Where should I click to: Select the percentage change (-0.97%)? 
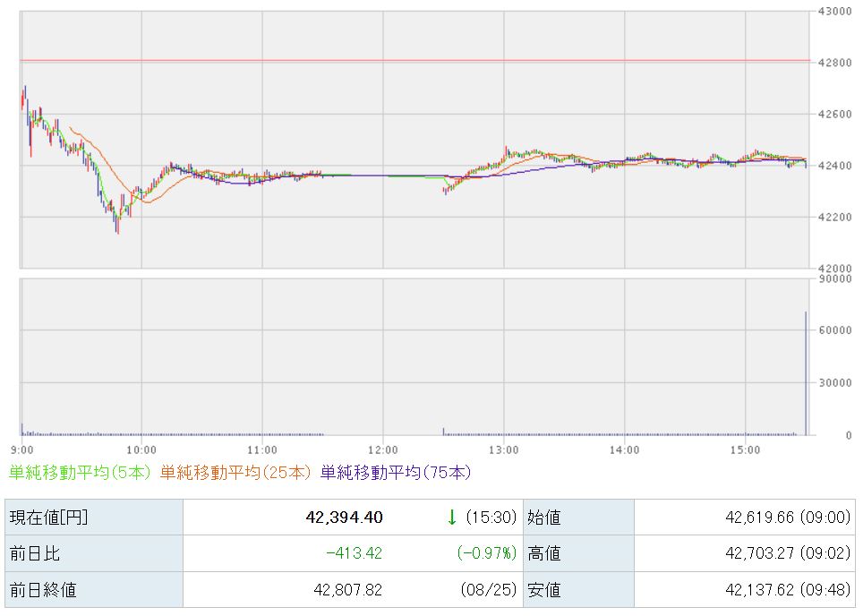pos(486,553)
